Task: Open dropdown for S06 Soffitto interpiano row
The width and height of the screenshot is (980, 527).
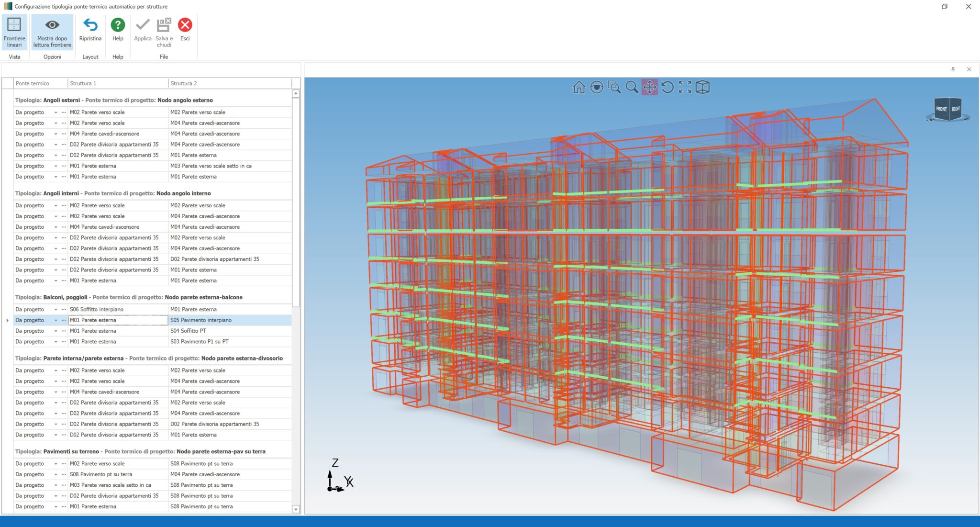Action: pos(56,310)
